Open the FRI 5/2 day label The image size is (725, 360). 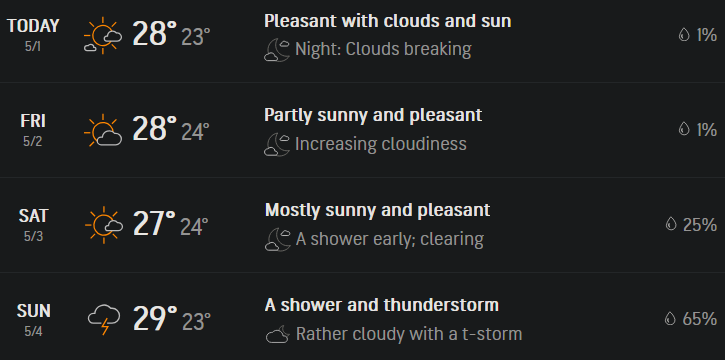click(33, 130)
